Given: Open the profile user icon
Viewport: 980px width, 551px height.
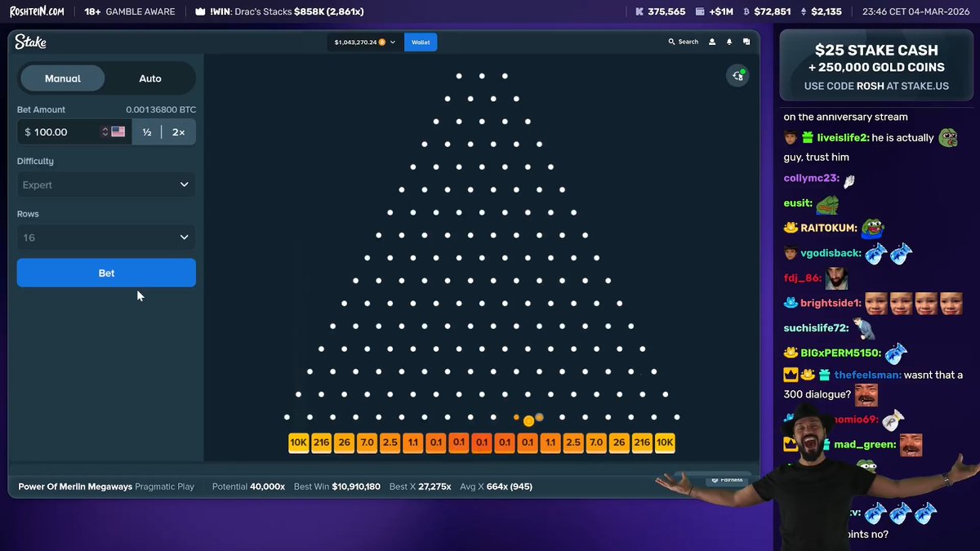Looking at the screenshot, I should (x=712, y=42).
